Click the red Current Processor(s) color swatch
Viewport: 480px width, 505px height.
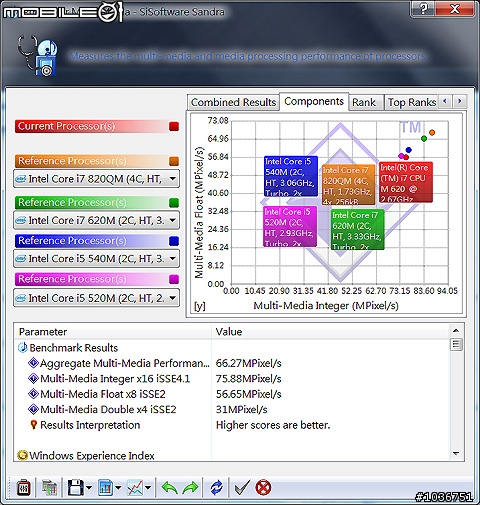tap(174, 126)
